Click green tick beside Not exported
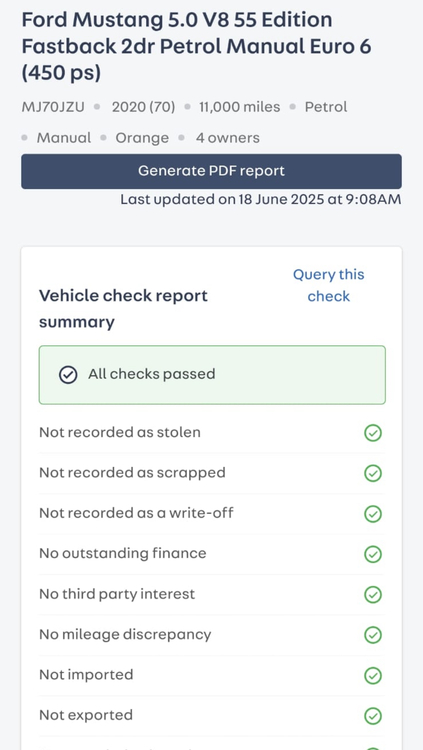Screen dimensions: 423x750 tap(373, 716)
